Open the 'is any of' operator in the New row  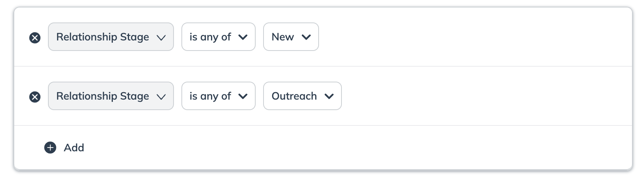coord(210,37)
